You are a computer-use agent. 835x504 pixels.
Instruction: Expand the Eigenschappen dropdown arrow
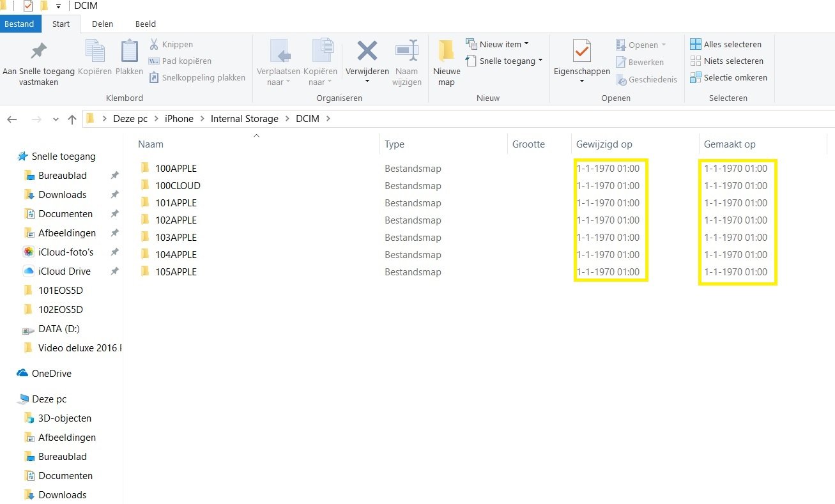click(x=581, y=81)
